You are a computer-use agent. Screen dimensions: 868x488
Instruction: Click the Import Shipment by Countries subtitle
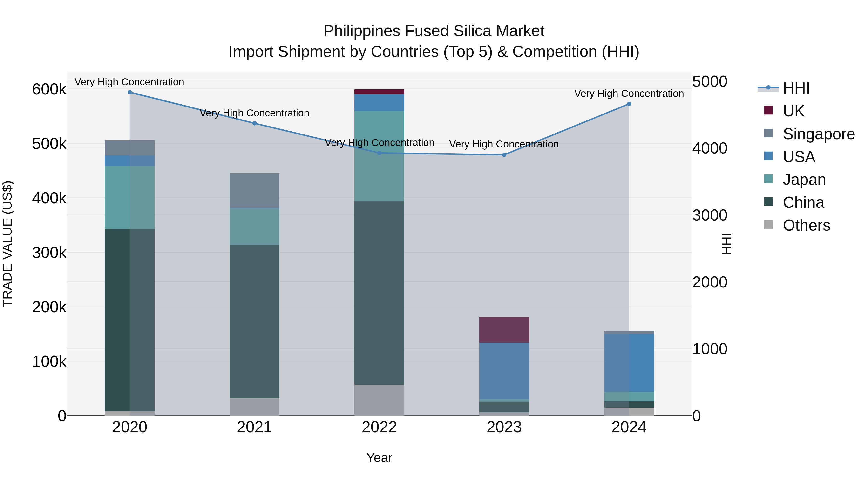click(x=434, y=52)
